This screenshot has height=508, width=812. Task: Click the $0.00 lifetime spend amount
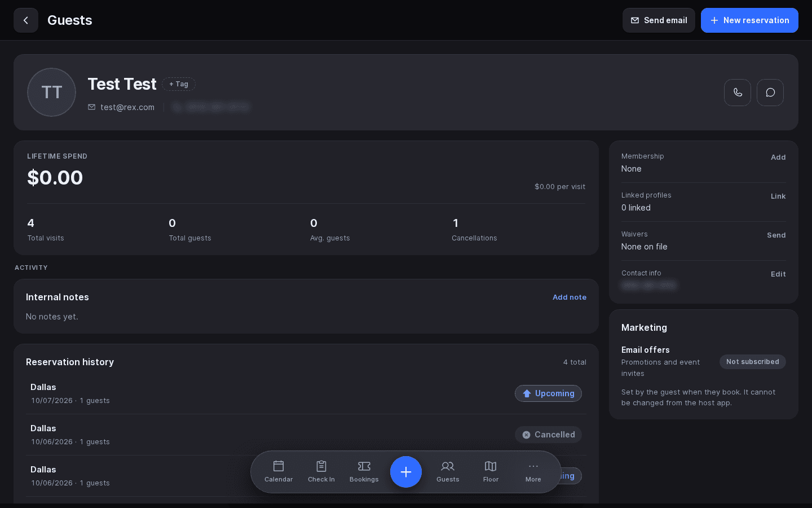point(55,178)
